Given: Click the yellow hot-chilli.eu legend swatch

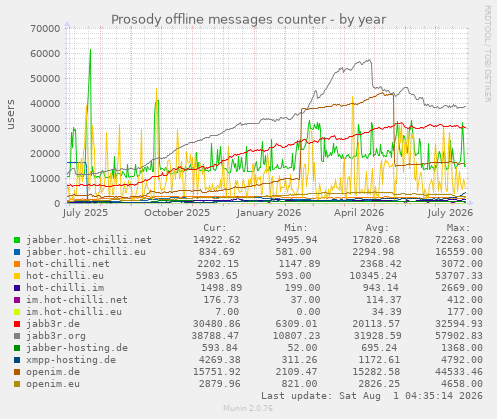Looking at the screenshot, I should 17,276.
